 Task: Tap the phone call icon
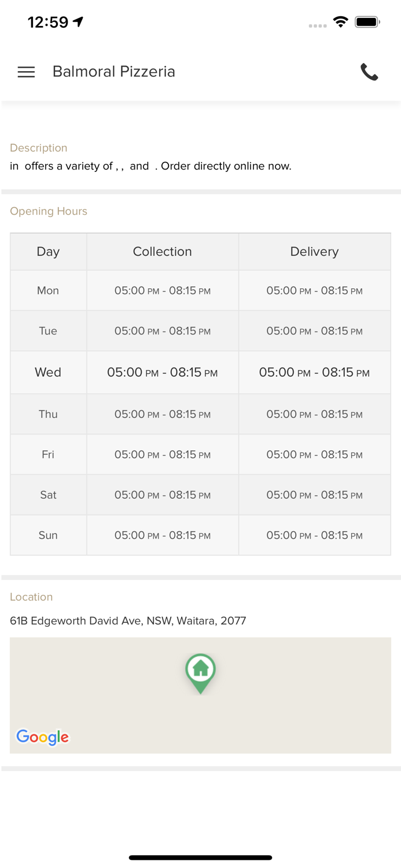pos(369,72)
